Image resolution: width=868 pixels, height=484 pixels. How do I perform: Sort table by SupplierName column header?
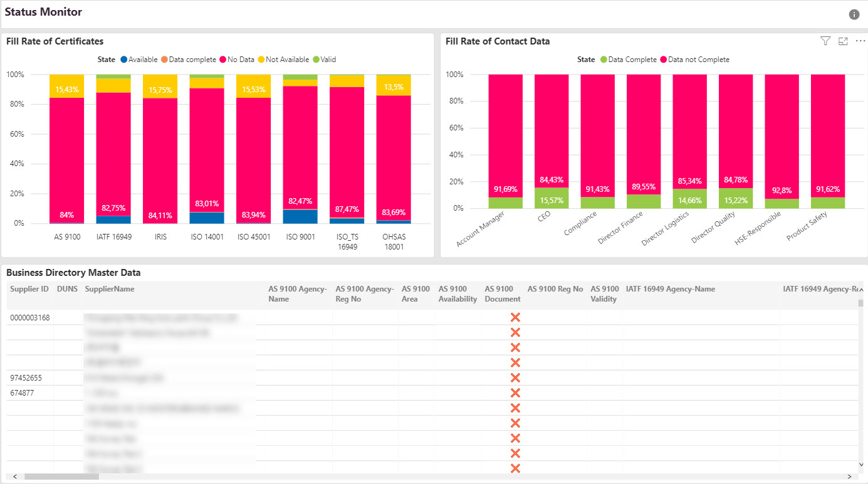(x=110, y=289)
